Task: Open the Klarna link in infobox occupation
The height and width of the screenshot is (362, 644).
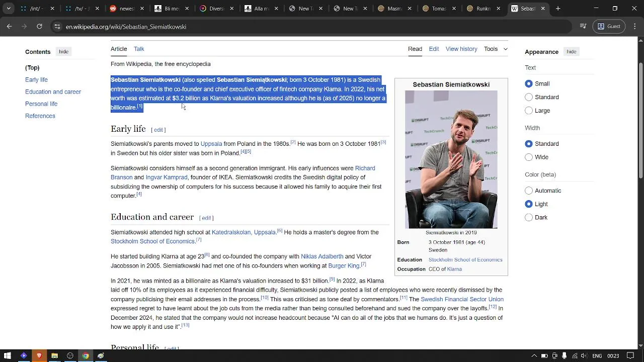Action: (x=454, y=269)
